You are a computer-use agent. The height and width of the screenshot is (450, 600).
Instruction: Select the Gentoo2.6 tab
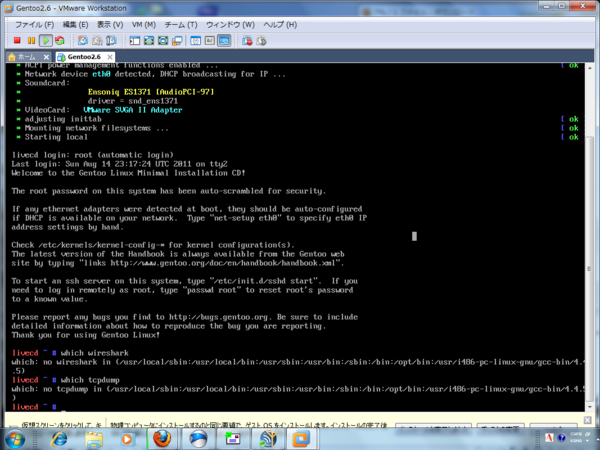(84, 57)
